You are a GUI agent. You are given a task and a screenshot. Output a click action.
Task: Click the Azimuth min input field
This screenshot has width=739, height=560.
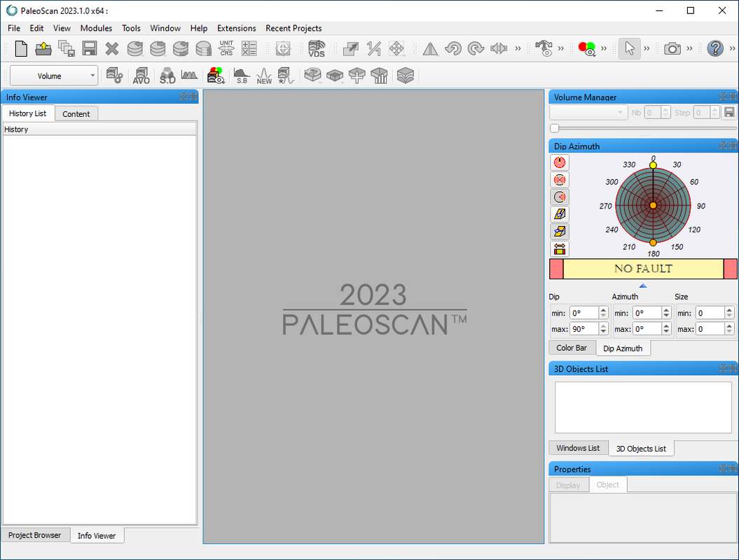tap(647, 313)
